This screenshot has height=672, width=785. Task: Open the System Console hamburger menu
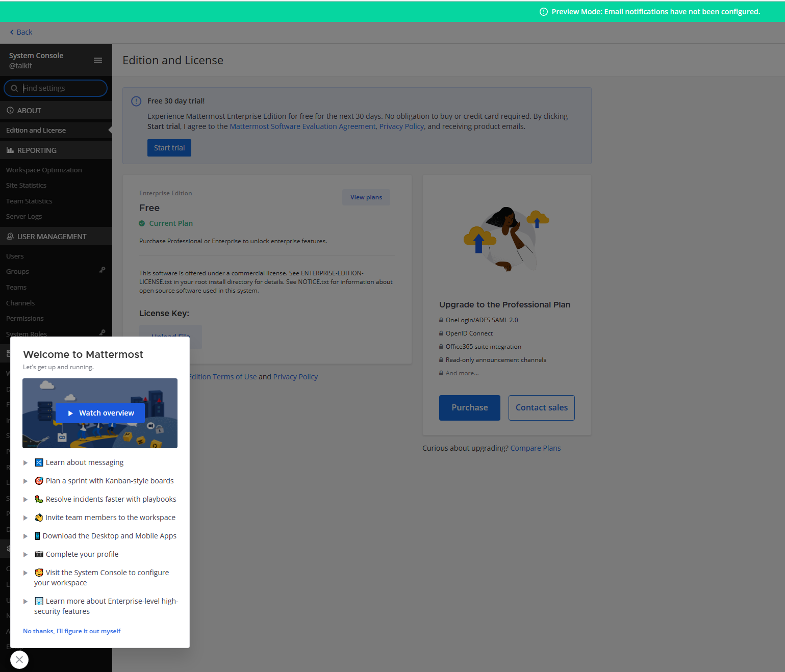[98, 60]
